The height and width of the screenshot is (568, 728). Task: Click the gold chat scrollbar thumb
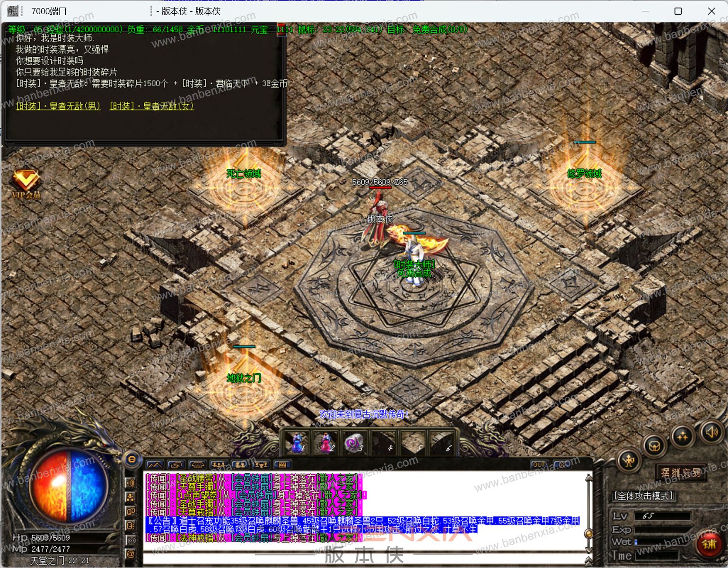(x=589, y=534)
